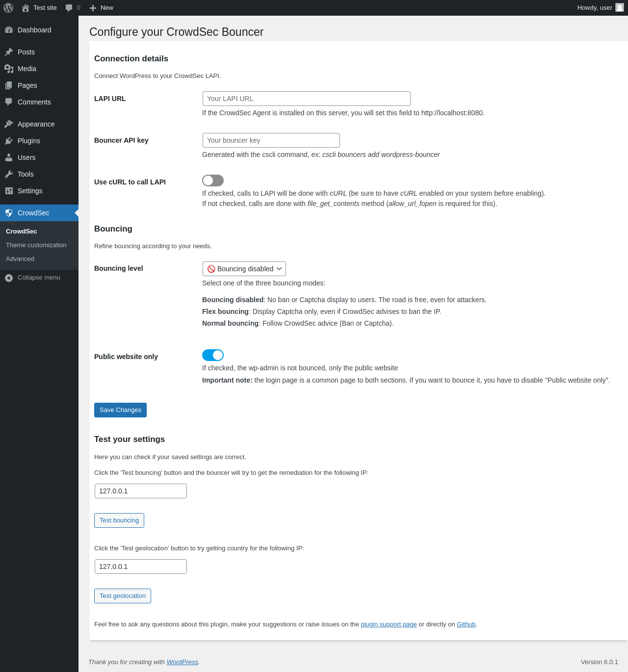Screen dimensions: 628x672
Task: Click the Posts pushpin icon
Action: (x=9, y=52)
